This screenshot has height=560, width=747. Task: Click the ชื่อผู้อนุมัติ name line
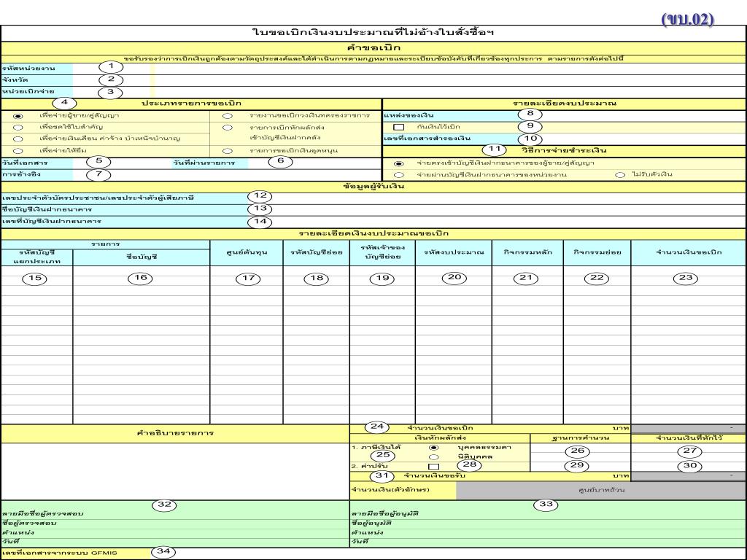[x=548, y=524]
